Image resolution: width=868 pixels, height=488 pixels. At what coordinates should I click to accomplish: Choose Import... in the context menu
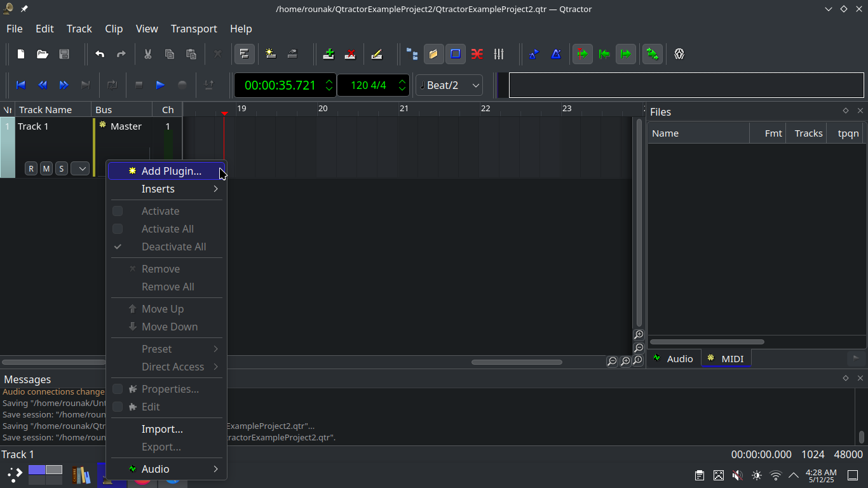162,429
